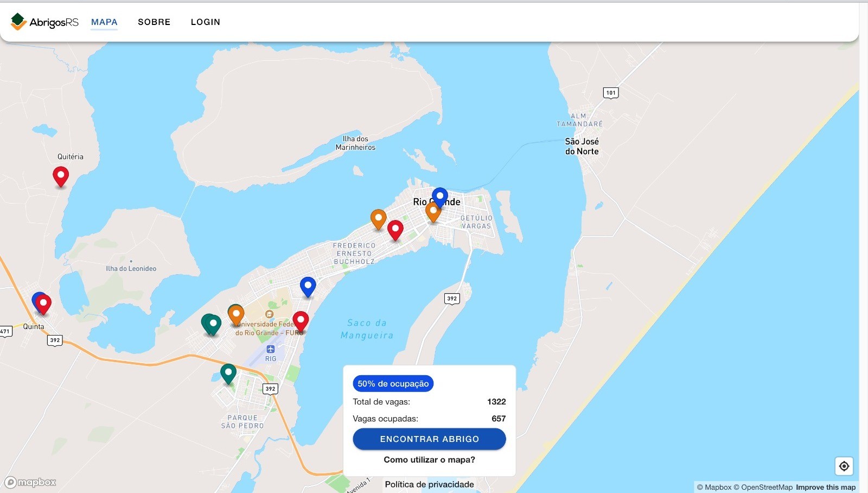Select the blue pin over Rio Grande
This screenshot has height=493, width=868.
(x=440, y=197)
